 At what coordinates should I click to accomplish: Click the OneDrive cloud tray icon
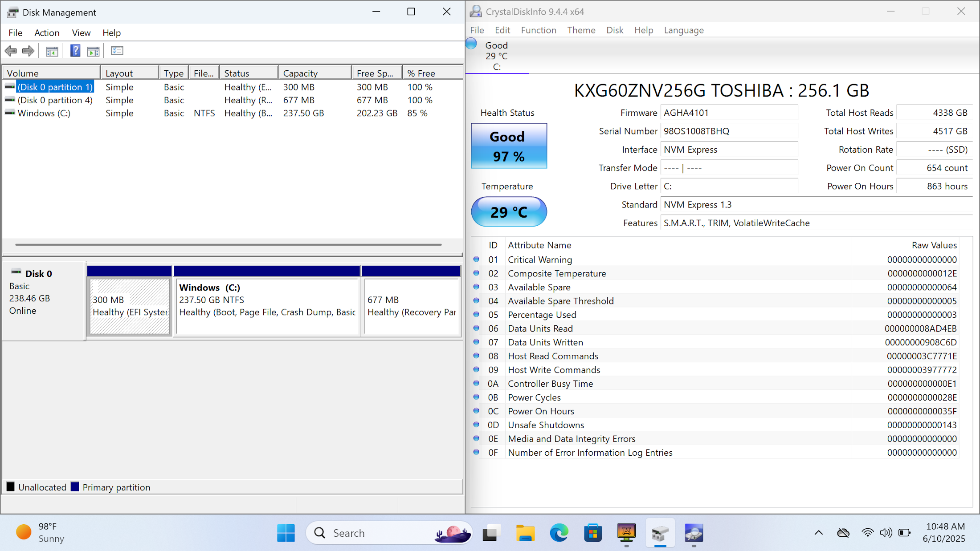[843, 533]
